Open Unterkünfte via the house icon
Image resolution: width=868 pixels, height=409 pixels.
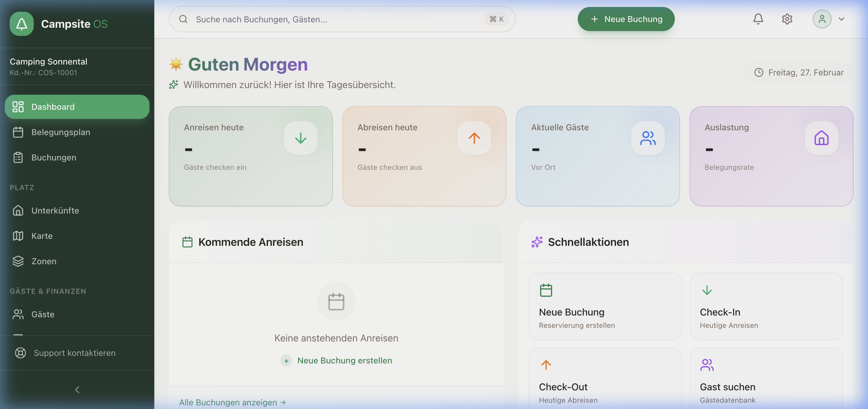[x=18, y=211]
